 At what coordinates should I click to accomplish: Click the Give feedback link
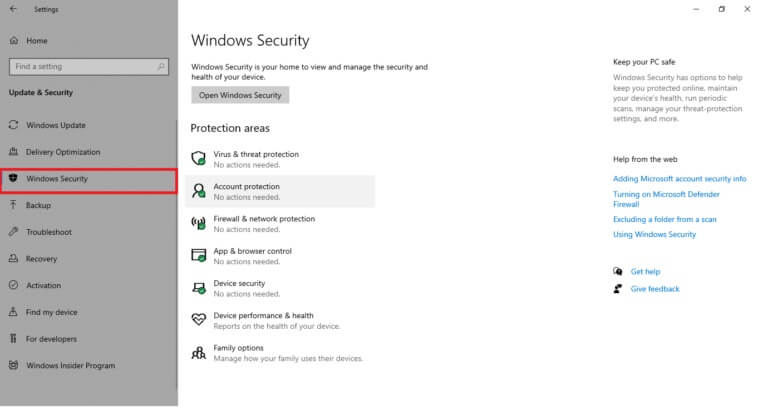coord(654,289)
